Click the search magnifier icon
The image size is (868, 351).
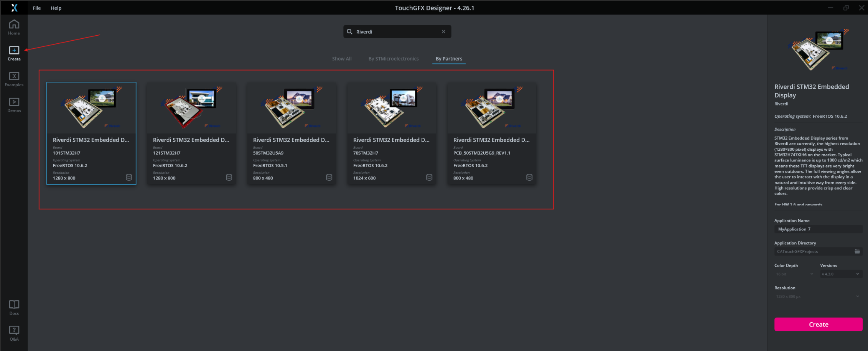(x=349, y=31)
